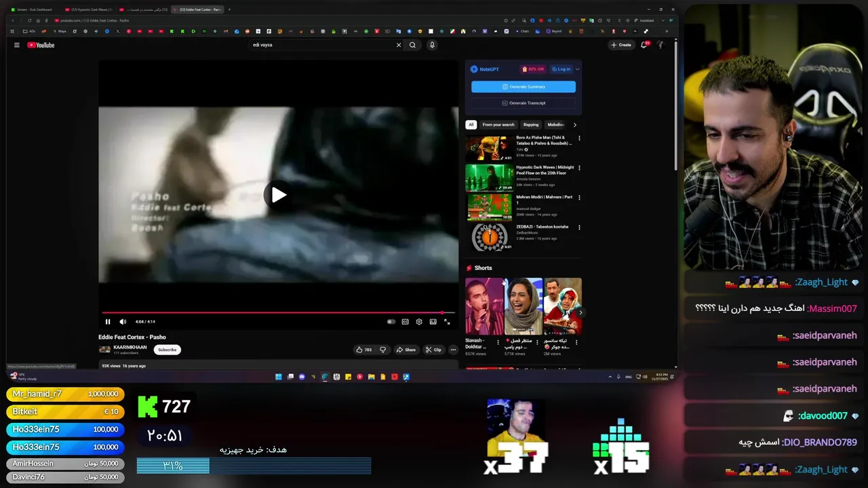Viewport: 868px width, 488px height.
Task: Open the YouTube hamburger guide menu
Action: [x=17, y=45]
